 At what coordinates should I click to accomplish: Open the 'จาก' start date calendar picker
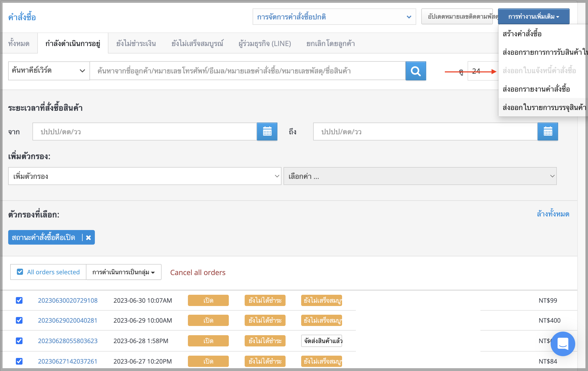click(x=267, y=132)
